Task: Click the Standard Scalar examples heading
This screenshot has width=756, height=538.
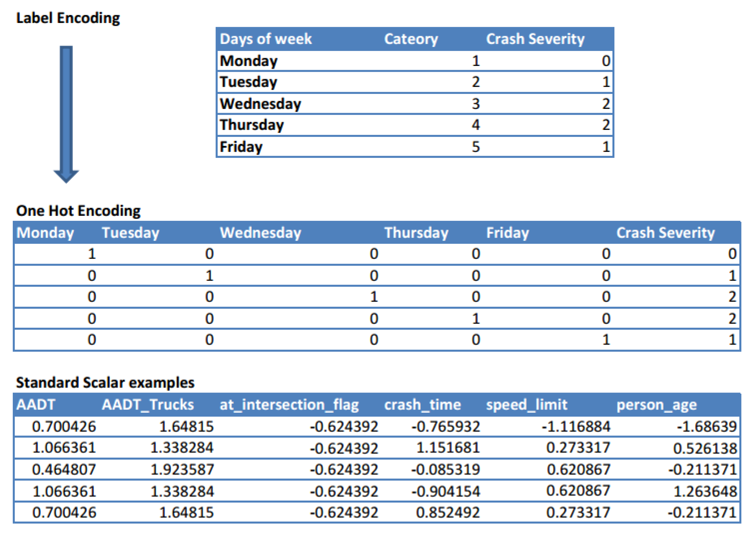Action: coord(105,383)
